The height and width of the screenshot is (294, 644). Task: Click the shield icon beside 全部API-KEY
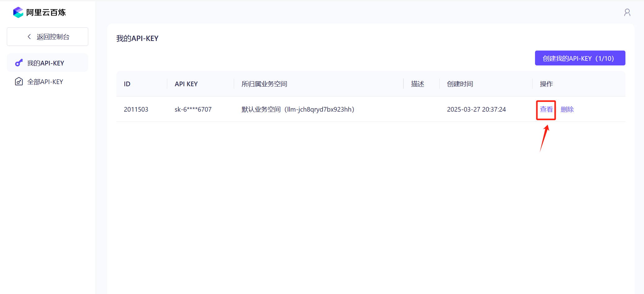[19, 82]
